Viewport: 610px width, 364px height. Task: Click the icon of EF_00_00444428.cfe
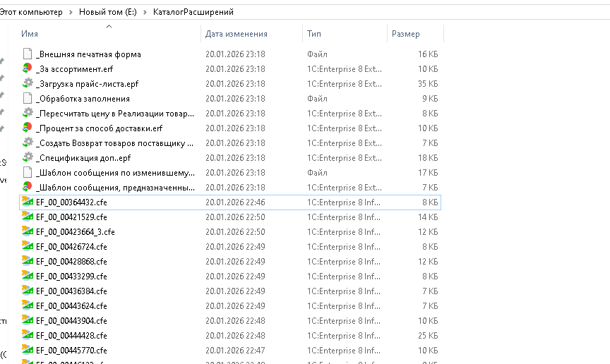[28, 335]
